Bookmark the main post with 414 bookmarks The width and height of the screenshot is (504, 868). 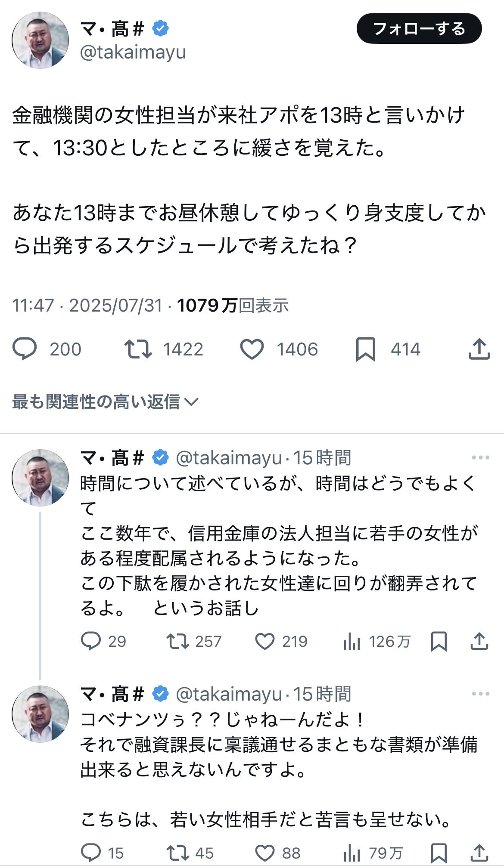(x=365, y=349)
